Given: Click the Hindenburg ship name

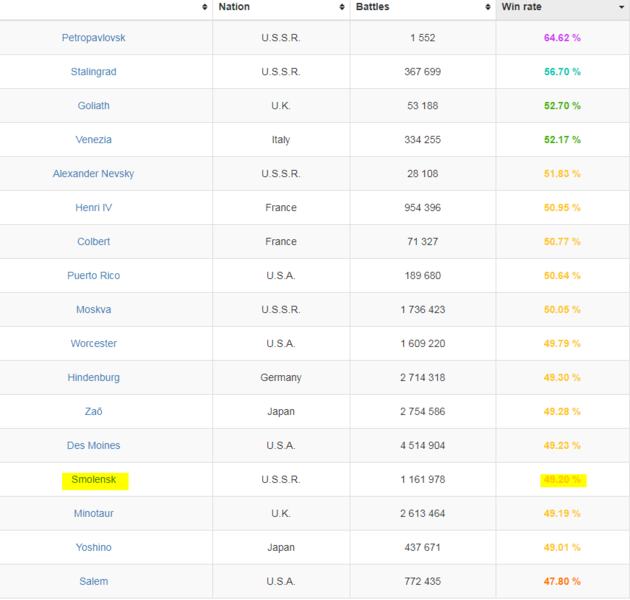Looking at the screenshot, I should 93,378.
